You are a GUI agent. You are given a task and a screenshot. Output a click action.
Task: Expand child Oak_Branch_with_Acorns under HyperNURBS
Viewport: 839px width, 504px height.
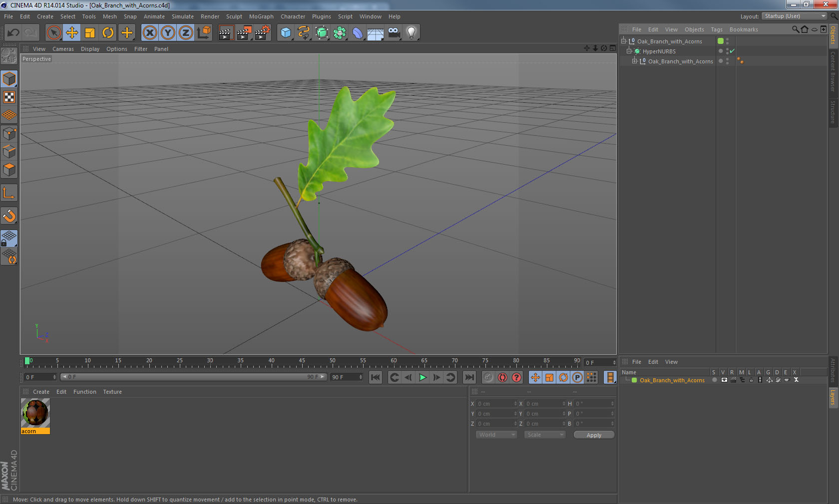click(x=634, y=61)
